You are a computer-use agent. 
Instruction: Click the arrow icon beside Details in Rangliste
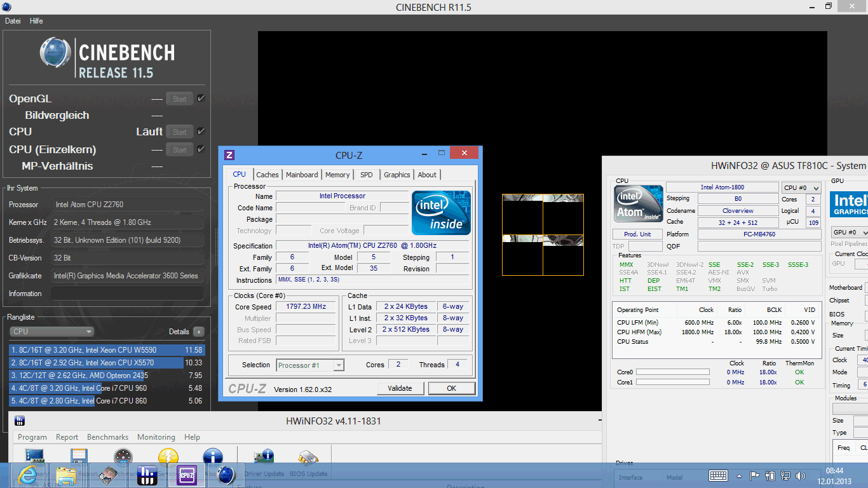(x=199, y=332)
